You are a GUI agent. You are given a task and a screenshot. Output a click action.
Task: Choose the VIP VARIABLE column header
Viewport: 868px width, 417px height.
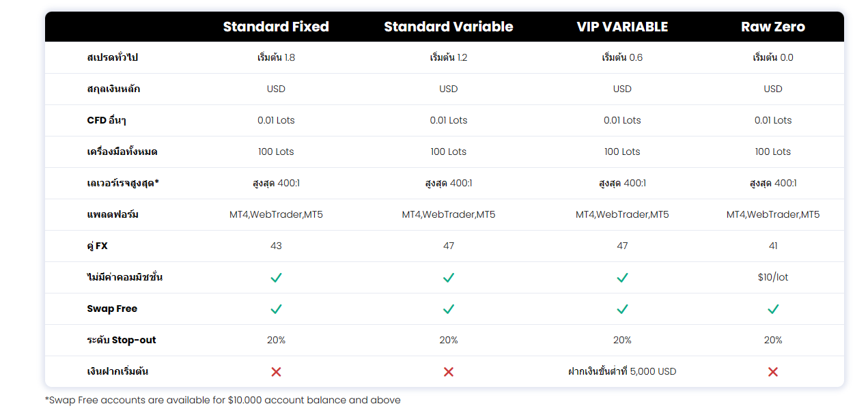pyautogui.click(x=622, y=27)
